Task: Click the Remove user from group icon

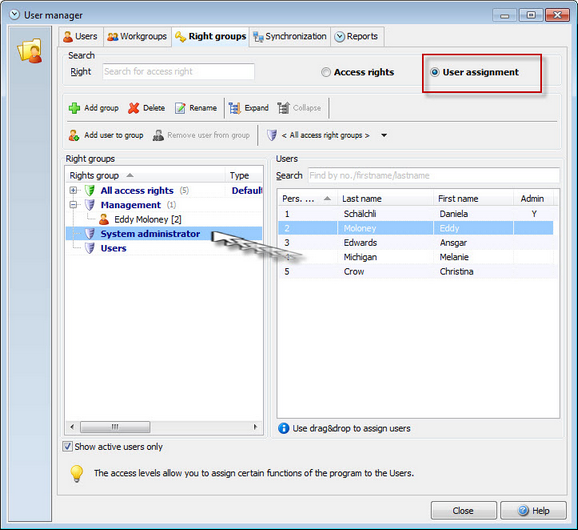Action: 158,135
